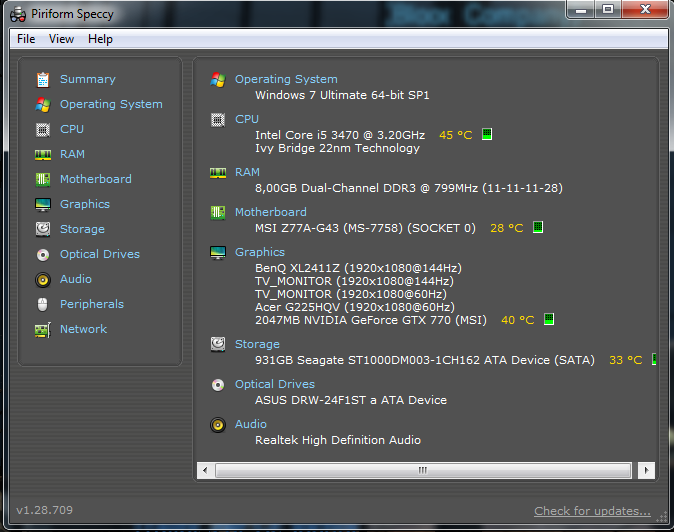Click the Operating System heading link in summary

(x=286, y=79)
